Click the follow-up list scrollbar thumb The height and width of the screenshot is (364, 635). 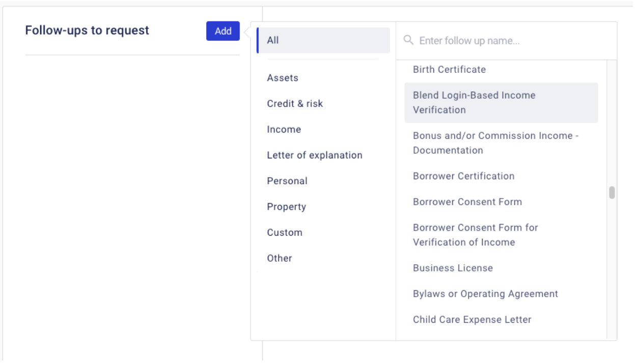[612, 193]
